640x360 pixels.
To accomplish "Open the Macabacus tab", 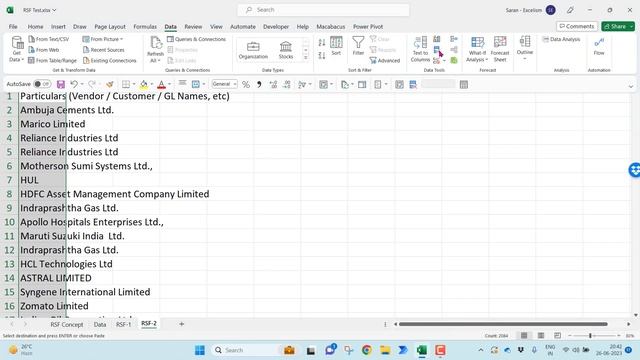I will point(331,27).
